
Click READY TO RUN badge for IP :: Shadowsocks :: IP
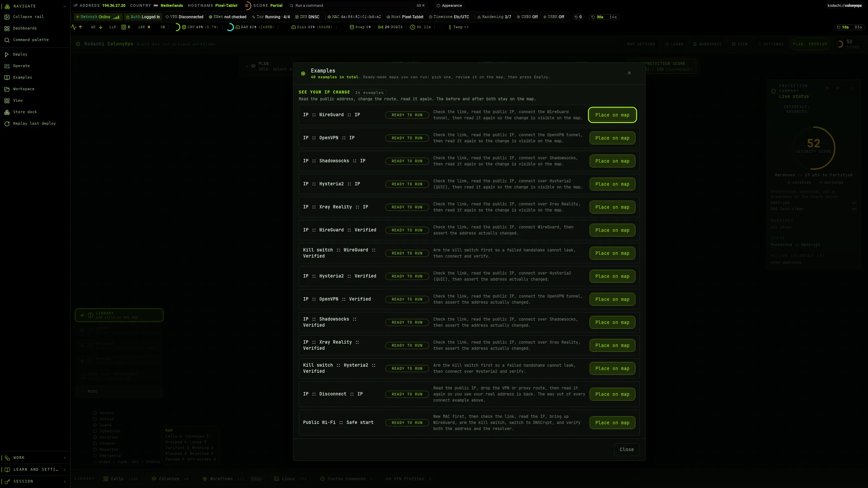(407, 161)
